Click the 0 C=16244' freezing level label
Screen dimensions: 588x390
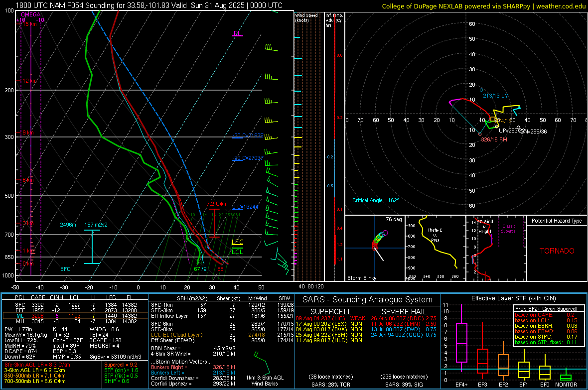click(x=245, y=207)
